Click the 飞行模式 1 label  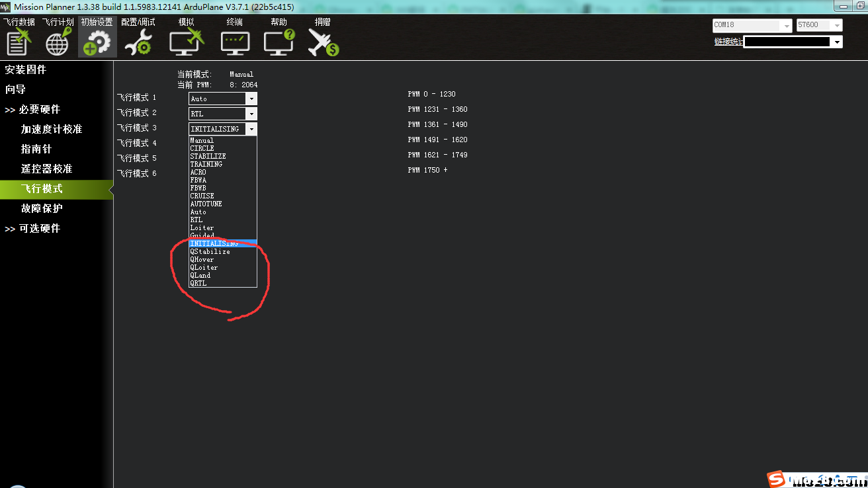click(137, 97)
